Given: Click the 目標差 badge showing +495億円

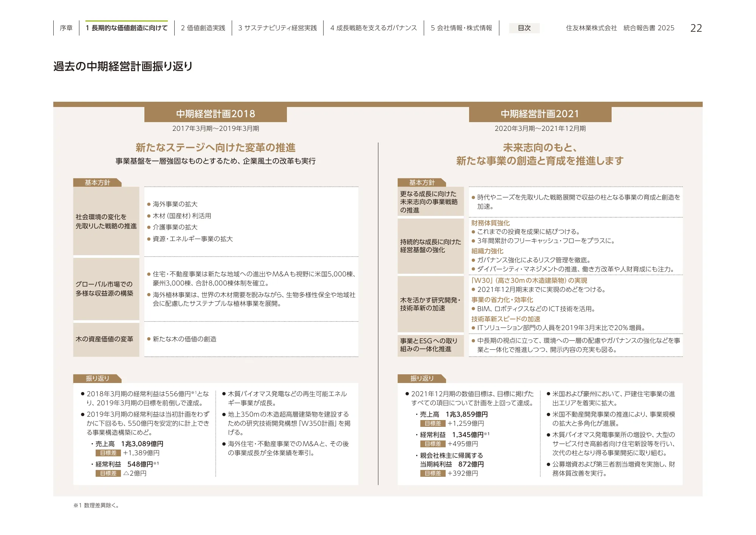Looking at the screenshot, I should point(434,444).
